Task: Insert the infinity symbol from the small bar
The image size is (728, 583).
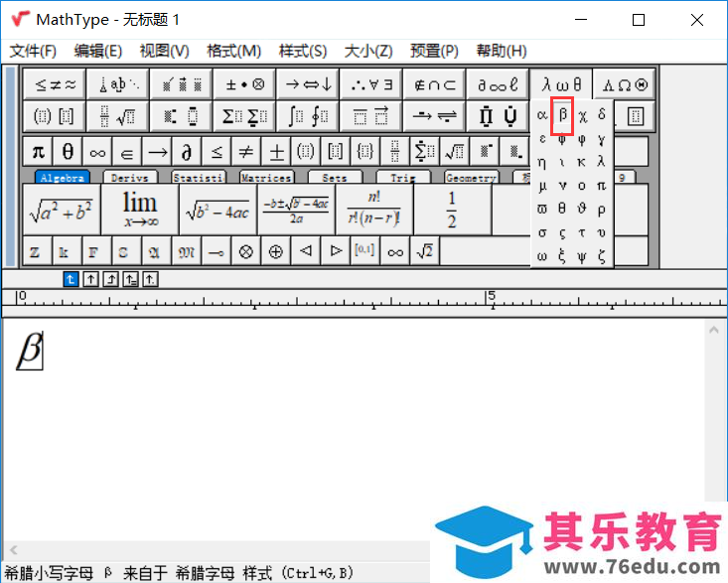Action: click(97, 151)
